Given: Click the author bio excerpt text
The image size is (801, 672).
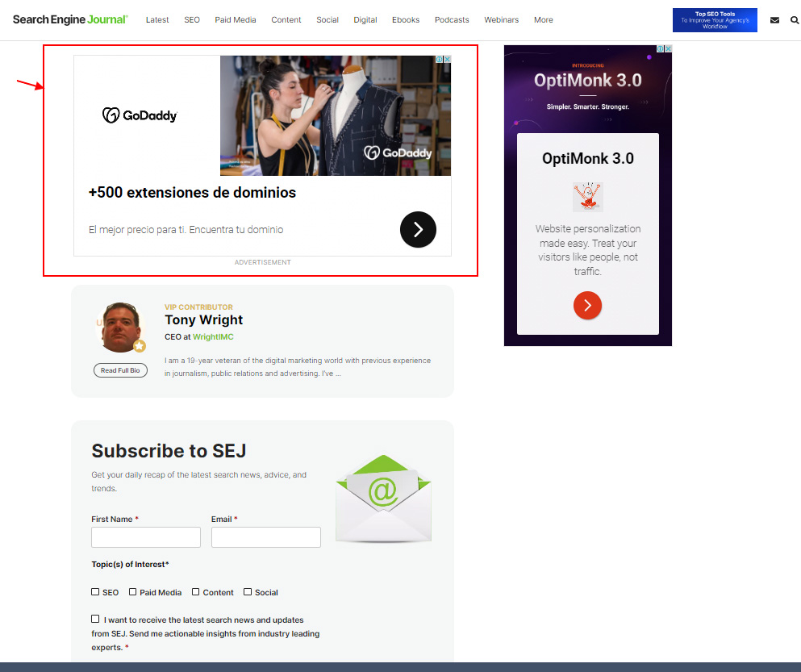Looking at the screenshot, I should (298, 367).
